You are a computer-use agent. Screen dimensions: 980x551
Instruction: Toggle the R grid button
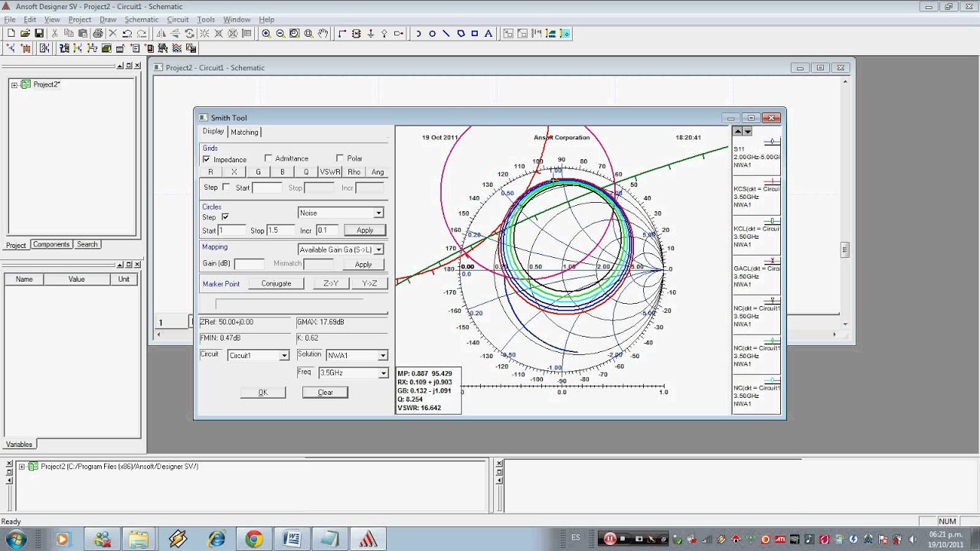pyautogui.click(x=211, y=172)
